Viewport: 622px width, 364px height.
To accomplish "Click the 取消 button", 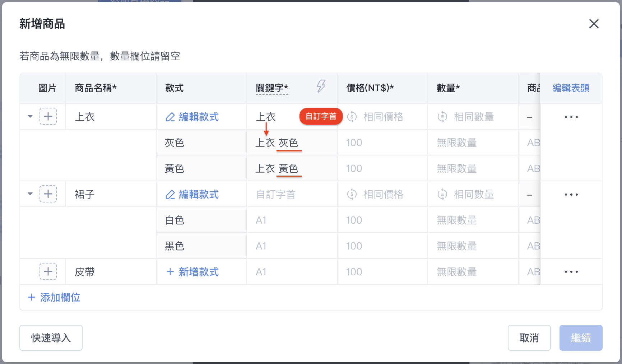I will pos(529,338).
